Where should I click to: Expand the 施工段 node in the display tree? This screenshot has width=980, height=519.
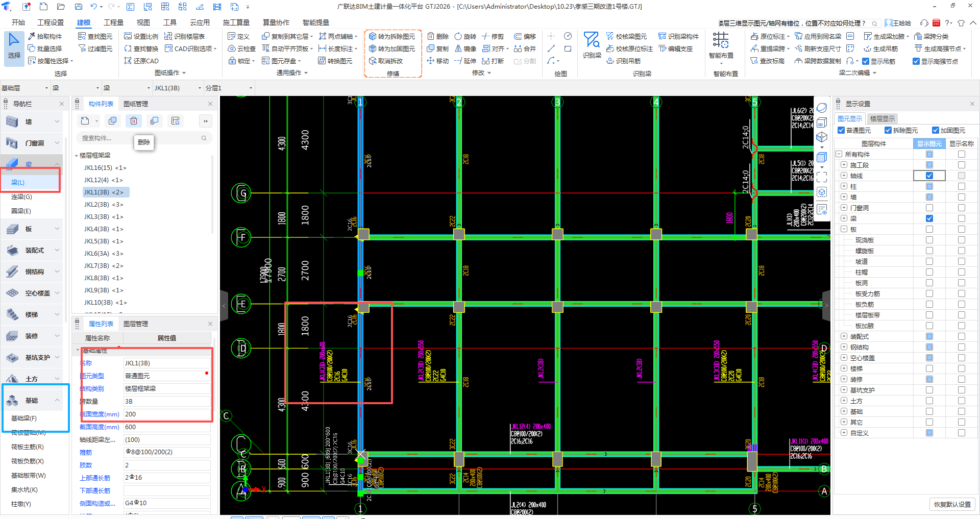point(844,165)
